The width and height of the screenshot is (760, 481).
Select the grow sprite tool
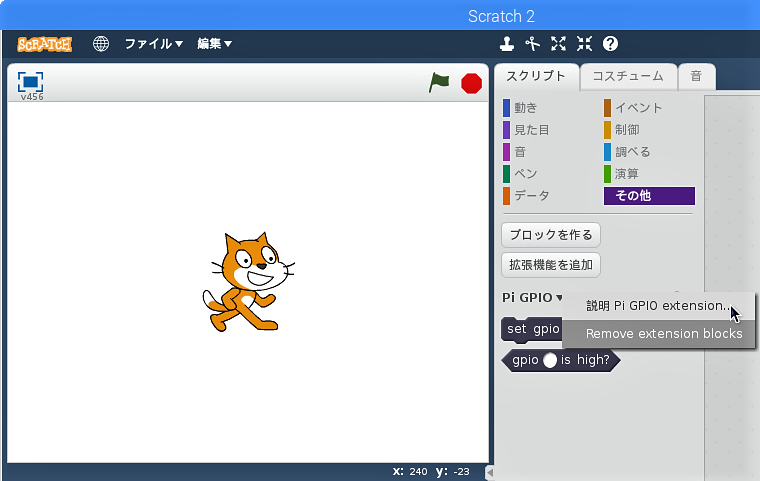tap(558, 44)
